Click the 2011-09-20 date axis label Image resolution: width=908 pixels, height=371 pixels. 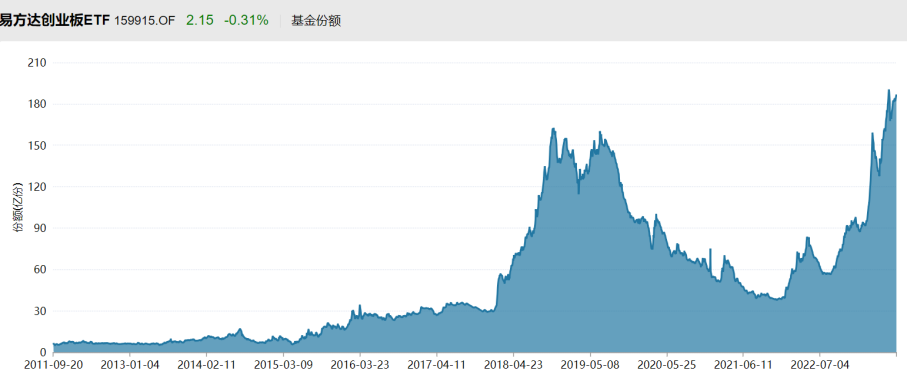(53, 365)
